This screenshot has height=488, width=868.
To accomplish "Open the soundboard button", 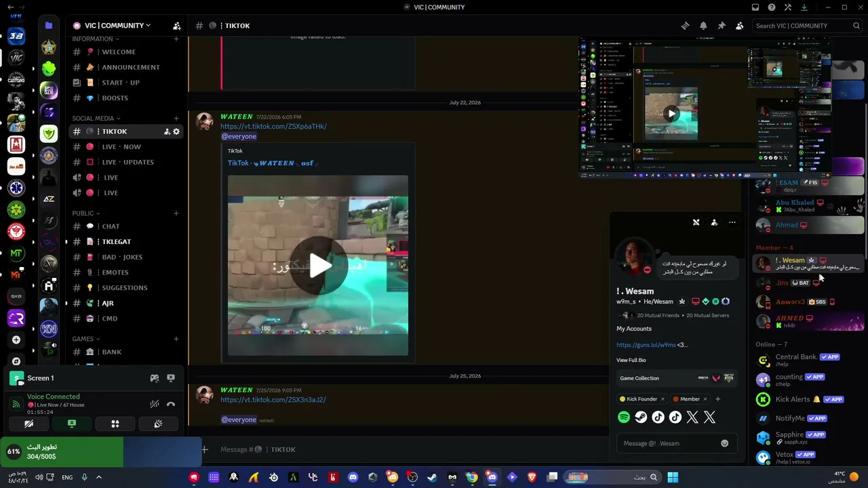I will [158, 424].
